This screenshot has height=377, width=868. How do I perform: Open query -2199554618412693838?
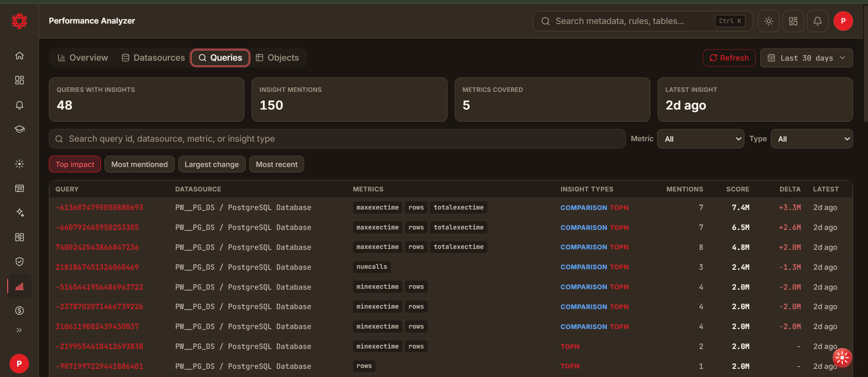99,346
